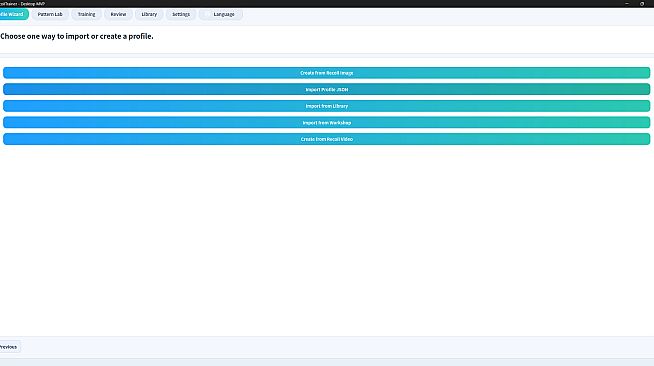Open the Settings tab
The height and width of the screenshot is (366, 654).
coord(181,14)
